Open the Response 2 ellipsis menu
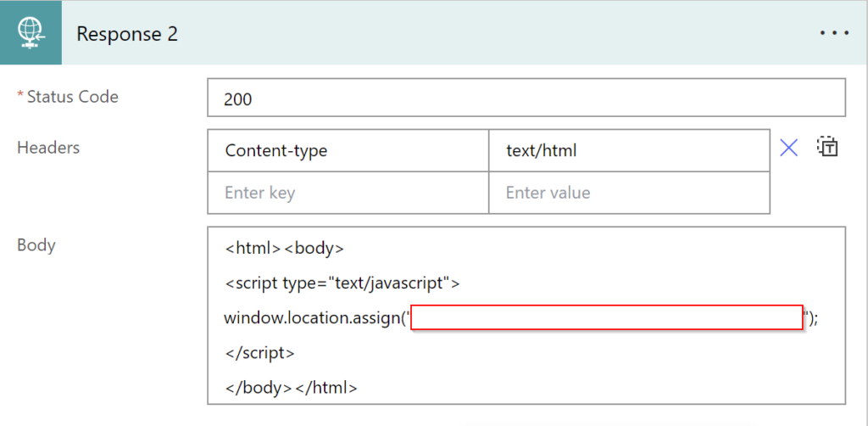The image size is (868, 426). [x=834, y=33]
